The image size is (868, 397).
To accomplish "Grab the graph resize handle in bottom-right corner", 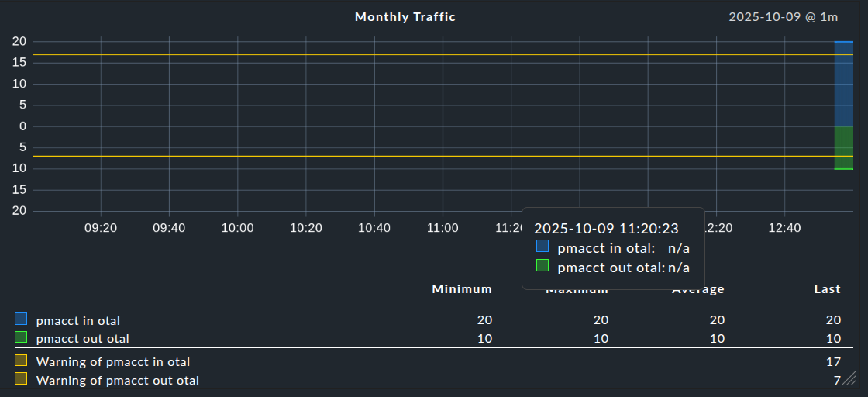I will click(849, 378).
